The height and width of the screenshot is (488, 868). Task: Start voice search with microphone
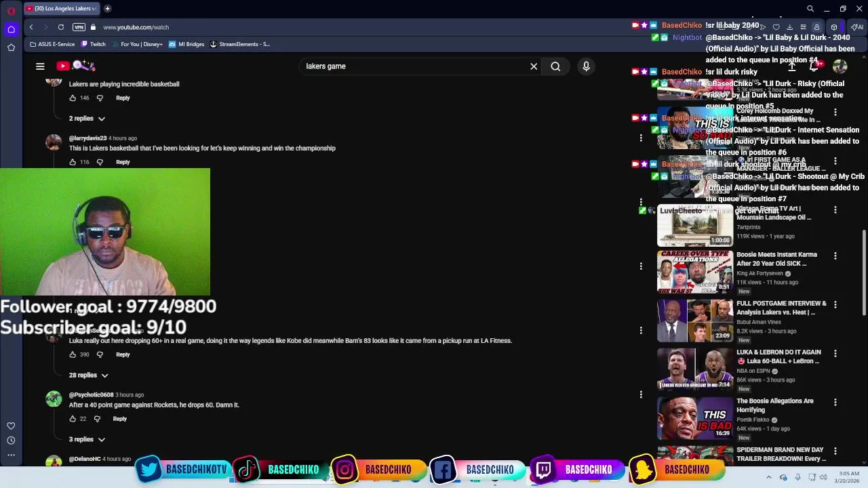pyautogui.click(x=586, y=66)
